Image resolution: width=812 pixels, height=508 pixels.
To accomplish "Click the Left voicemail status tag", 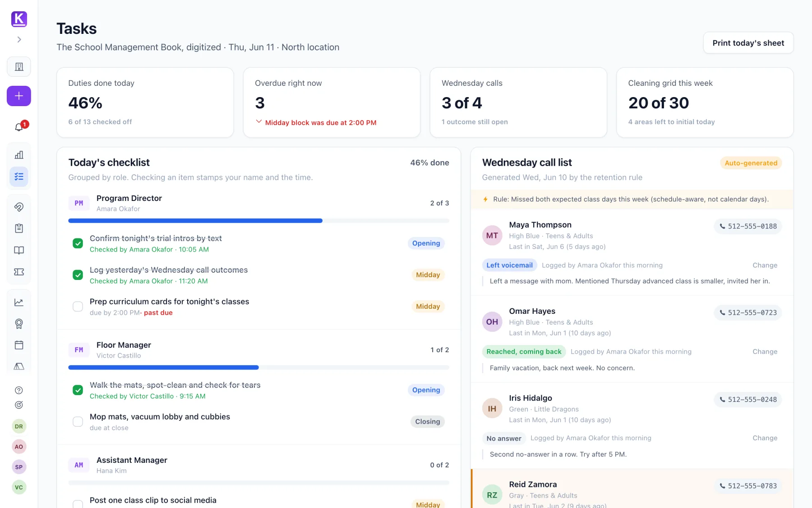I will pos(509,265).
